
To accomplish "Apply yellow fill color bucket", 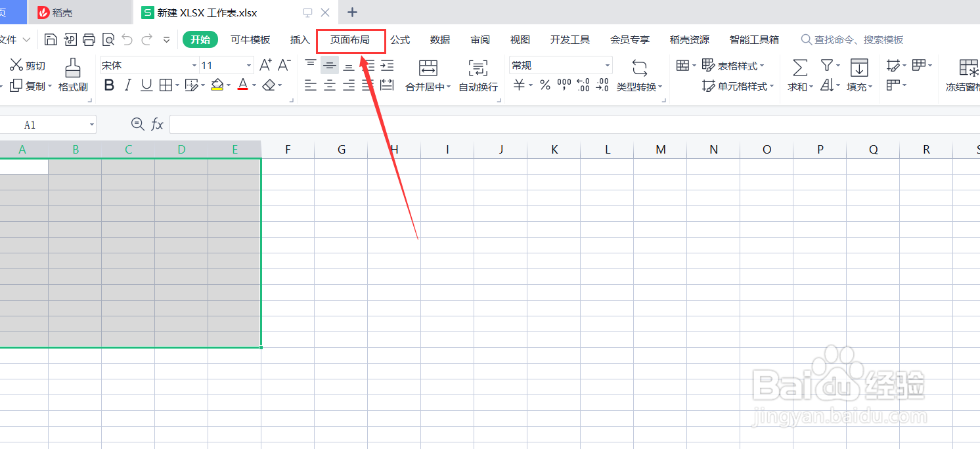I will (217, 85).
